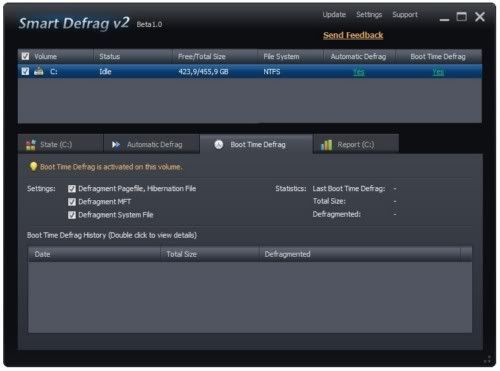The width and height of the screenshot is (500, 371).
Task: Open the Support menu
Action: 405,15
